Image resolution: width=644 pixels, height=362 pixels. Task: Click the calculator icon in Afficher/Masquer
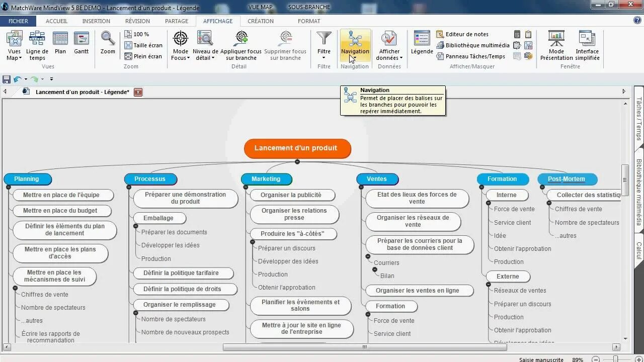pyautogui.click(x=517, y=34)
